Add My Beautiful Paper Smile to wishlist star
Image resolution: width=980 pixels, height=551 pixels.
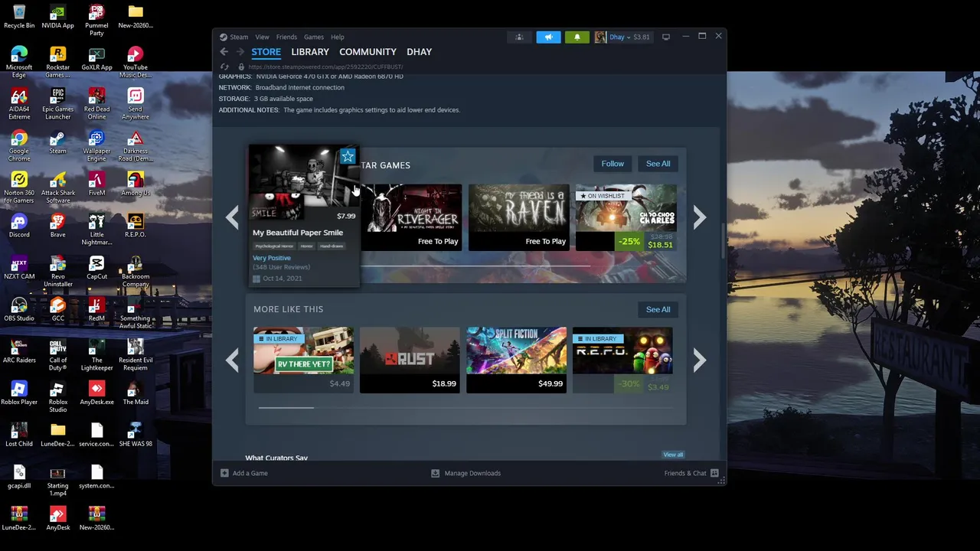tap(348, 157)
